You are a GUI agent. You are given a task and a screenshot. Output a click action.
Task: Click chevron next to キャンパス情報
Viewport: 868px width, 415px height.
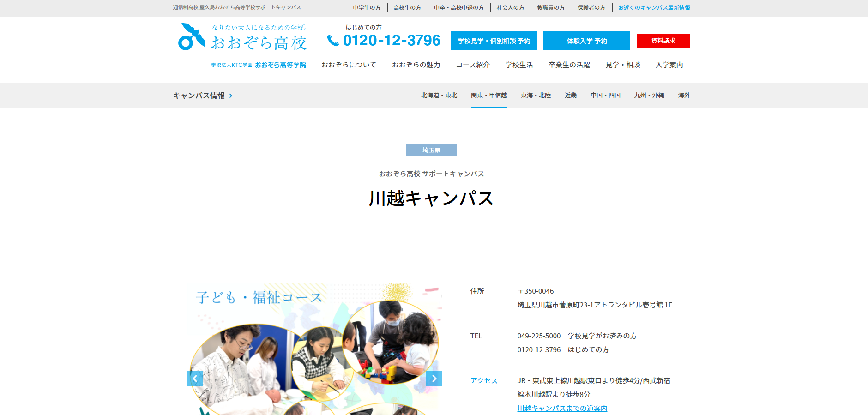231,96
